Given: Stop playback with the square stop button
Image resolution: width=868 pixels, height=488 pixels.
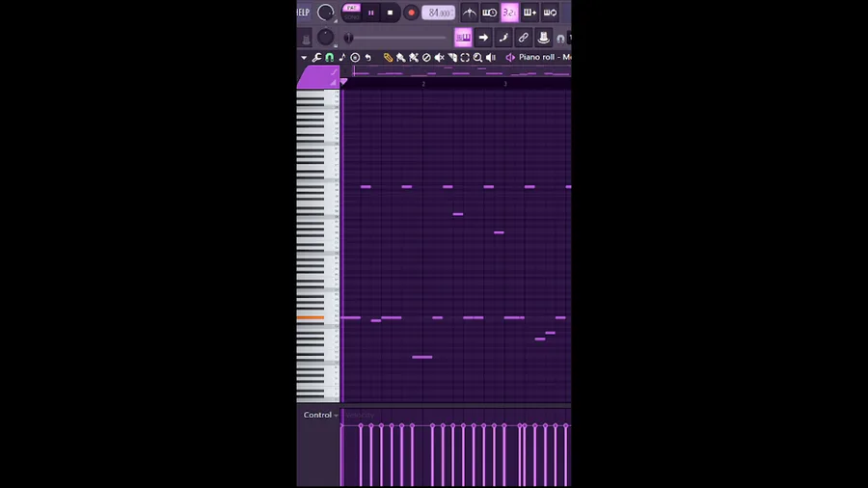Looking at the screenshot, I should tap(391, 13).
